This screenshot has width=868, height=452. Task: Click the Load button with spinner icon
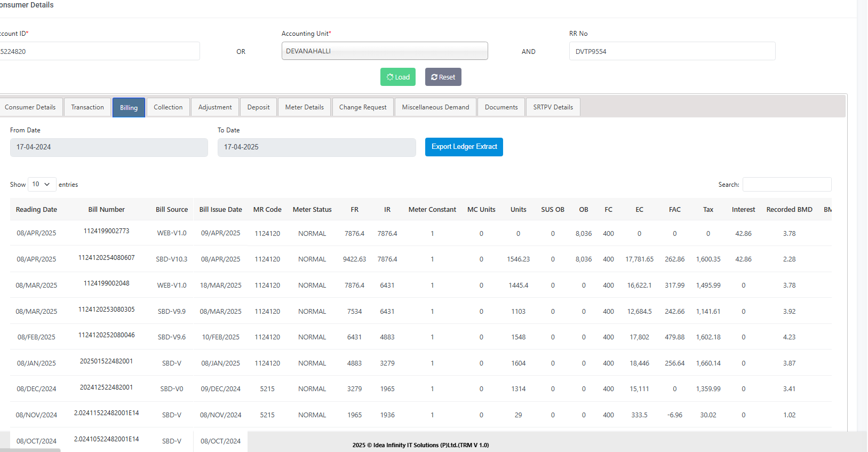[x=397, y=77]
